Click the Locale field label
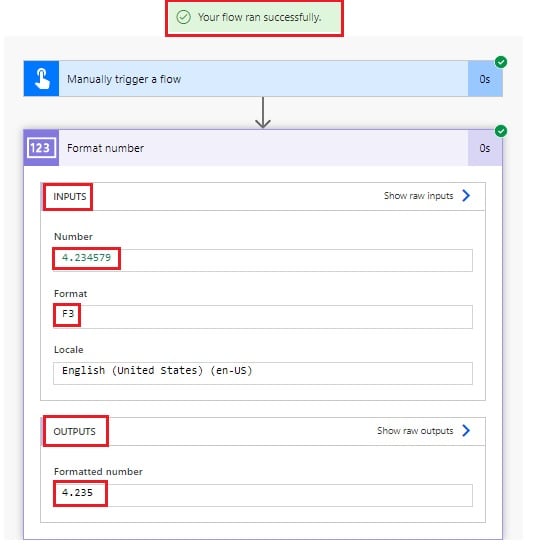535x553 pixels. pyautogui.click(x=69, y=350)
